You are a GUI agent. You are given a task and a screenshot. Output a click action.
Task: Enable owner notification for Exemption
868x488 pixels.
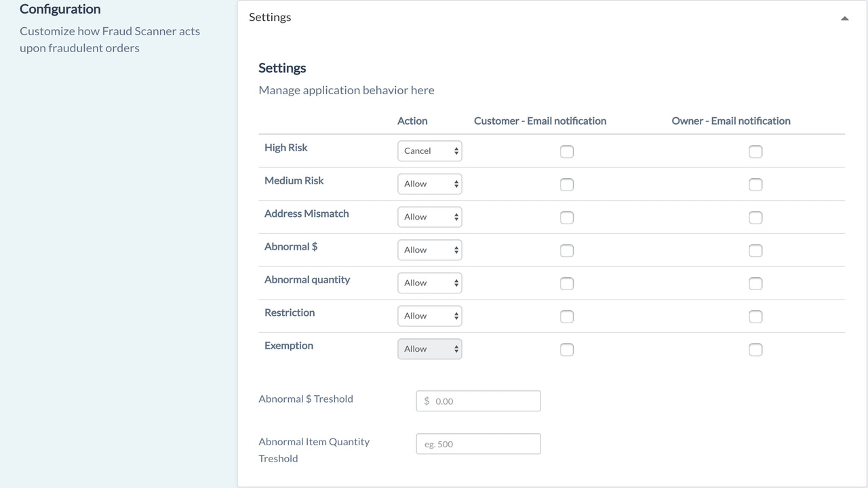tap(755, 350)
